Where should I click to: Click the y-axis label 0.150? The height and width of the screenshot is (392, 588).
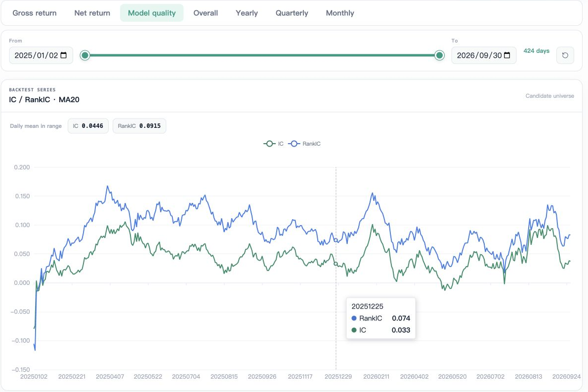coord(22,196)
